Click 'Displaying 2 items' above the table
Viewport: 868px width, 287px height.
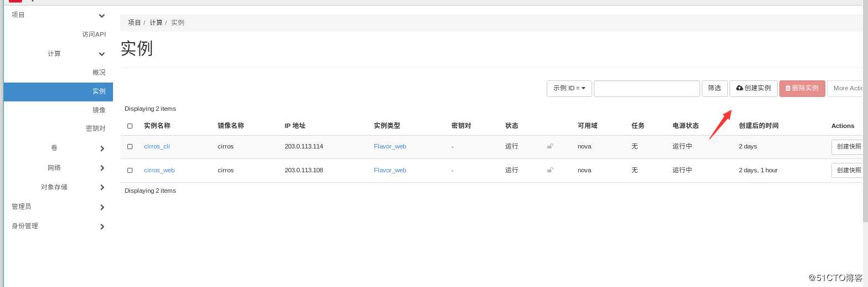[150, 109]
